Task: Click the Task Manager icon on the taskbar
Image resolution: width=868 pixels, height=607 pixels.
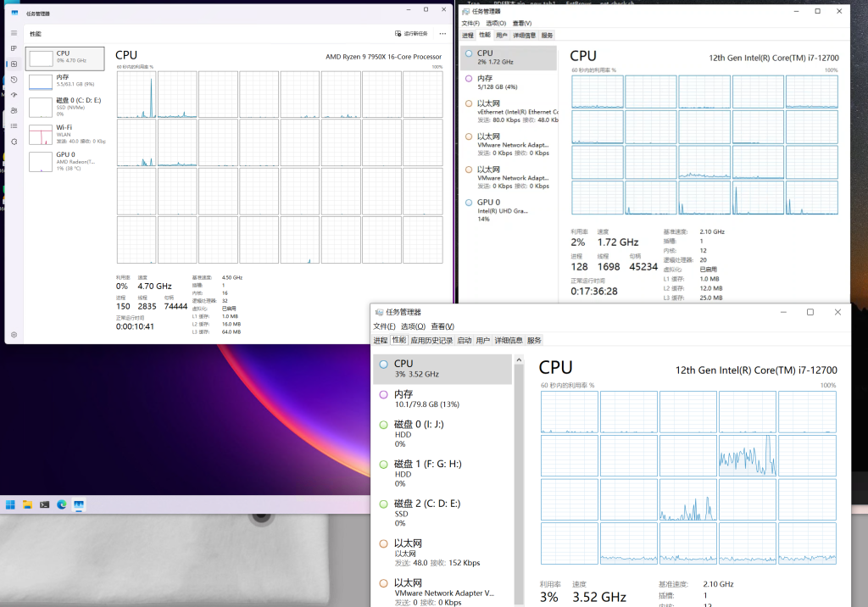Action: (79, 504)
